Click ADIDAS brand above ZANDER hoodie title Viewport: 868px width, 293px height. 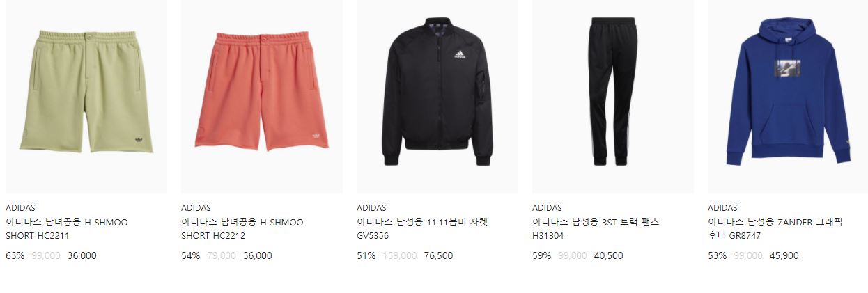click(722, 207)
